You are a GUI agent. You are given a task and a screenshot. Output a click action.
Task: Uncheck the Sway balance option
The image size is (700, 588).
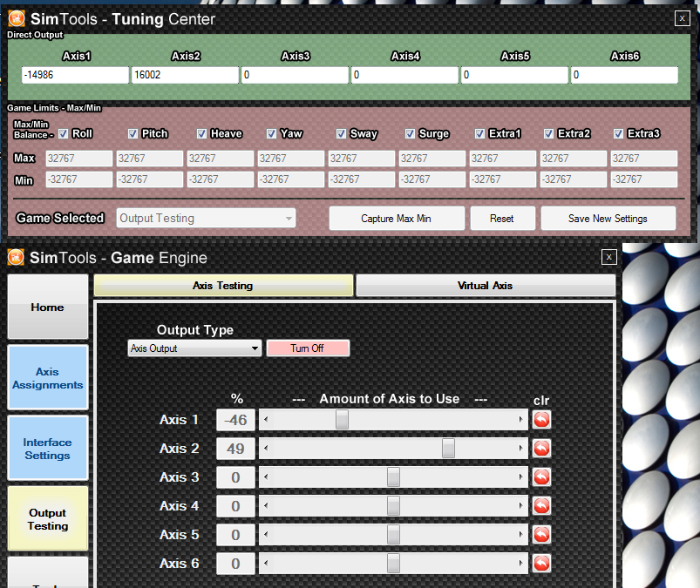[341, 134]
